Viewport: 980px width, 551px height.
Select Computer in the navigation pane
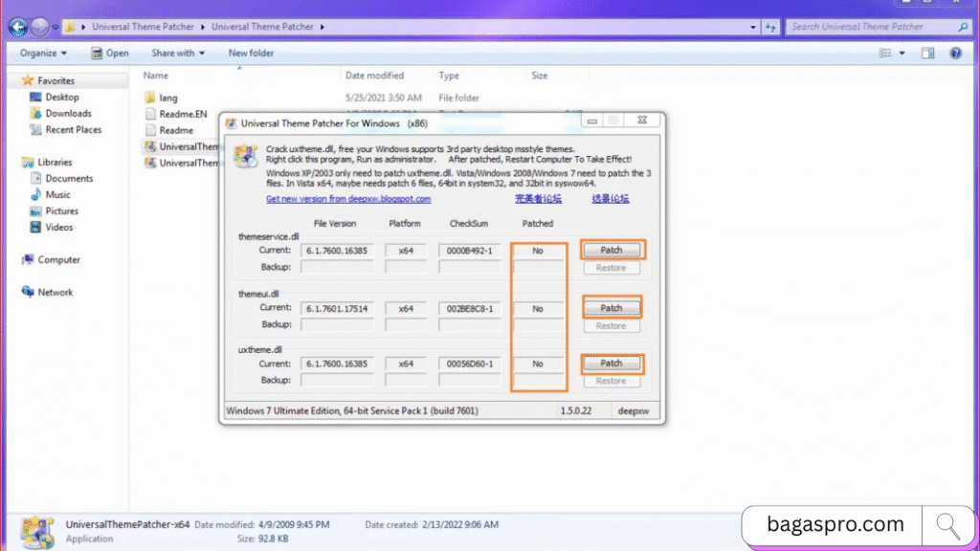58,260
